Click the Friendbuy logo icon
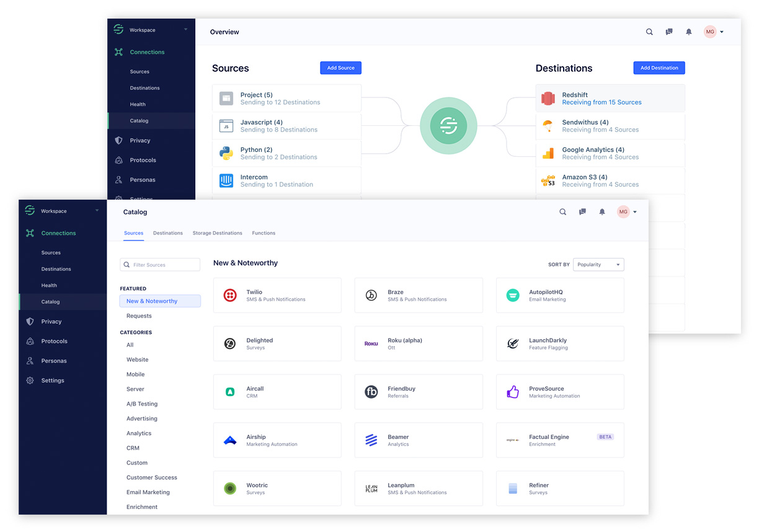 371,392
